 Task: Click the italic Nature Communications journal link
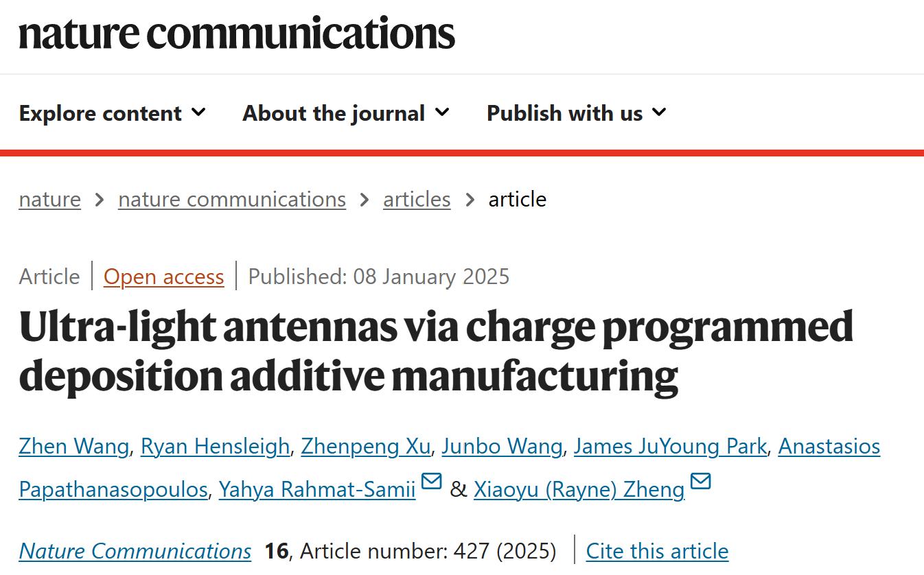[135, 551]
